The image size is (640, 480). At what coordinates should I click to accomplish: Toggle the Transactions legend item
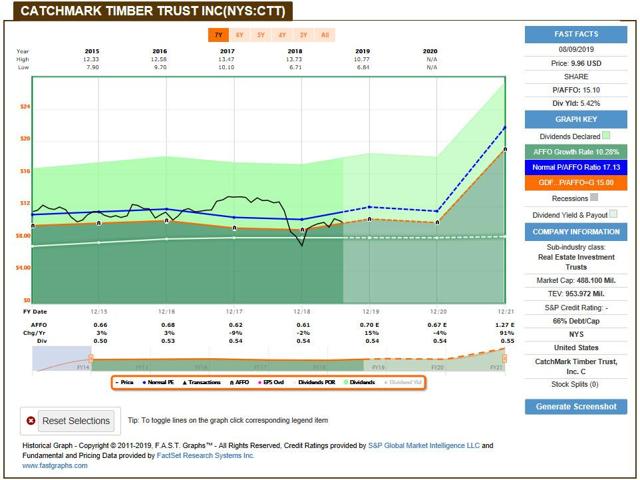pyautogui.click(x=202, y=382)
